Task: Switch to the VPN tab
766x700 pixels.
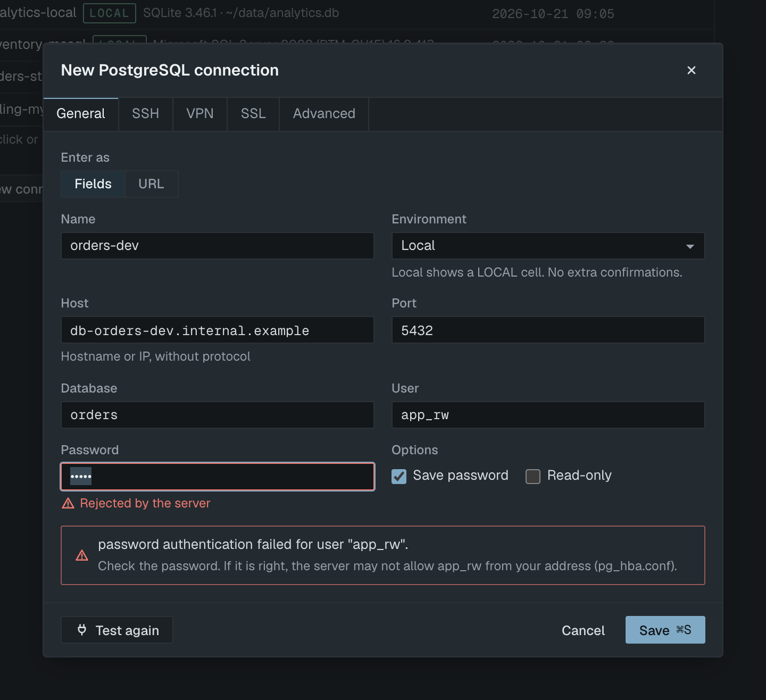Action: 200,114
